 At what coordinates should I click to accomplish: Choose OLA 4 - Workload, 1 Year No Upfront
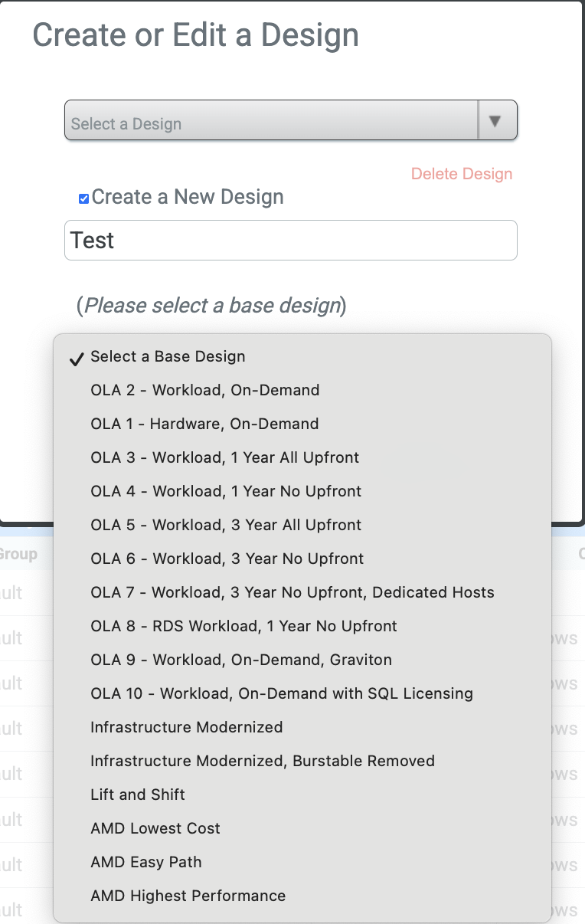coord(226,491)
